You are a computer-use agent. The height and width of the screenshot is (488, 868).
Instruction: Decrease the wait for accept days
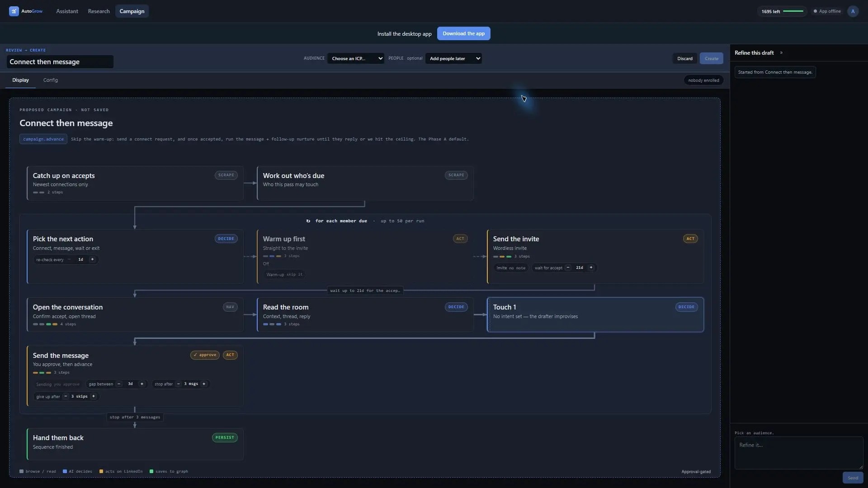pos(568,268)
